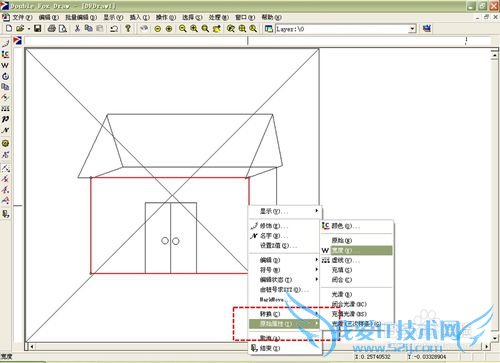The image size is (500, 363).
Task: Expand 转换 submenu in context menu
Action: click(285, 314)
